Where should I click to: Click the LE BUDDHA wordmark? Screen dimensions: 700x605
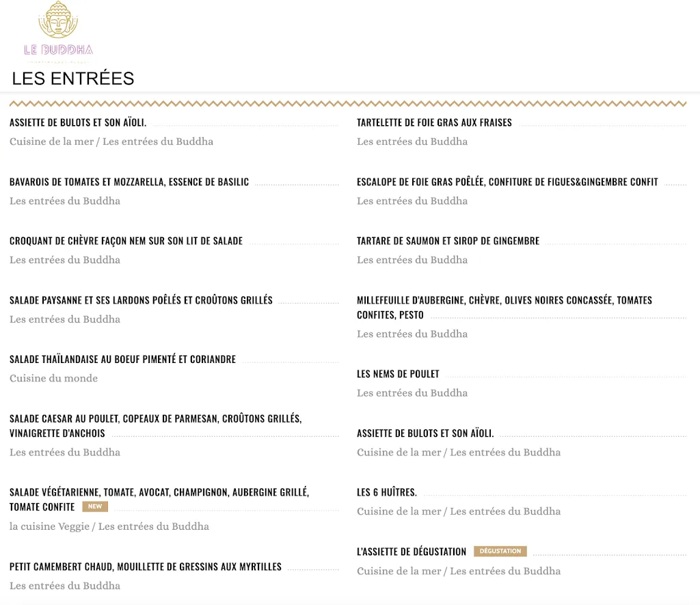tap(58, 49)
